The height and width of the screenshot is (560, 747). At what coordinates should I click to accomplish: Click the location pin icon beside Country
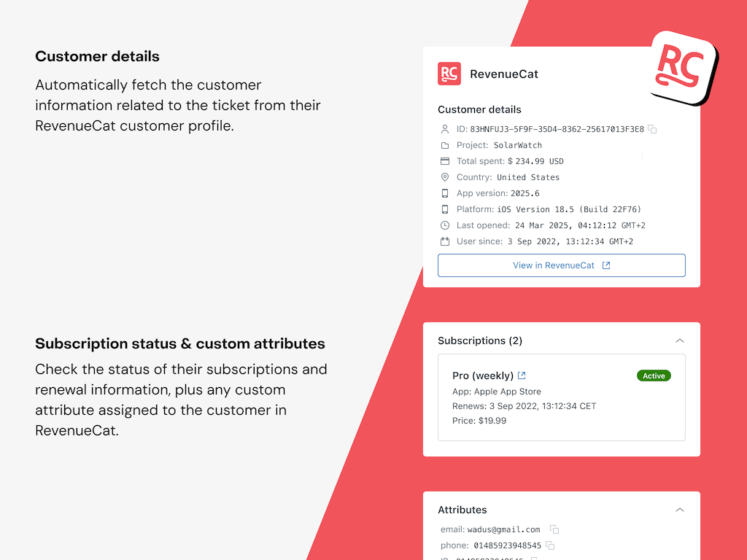(x=445, y=177)
